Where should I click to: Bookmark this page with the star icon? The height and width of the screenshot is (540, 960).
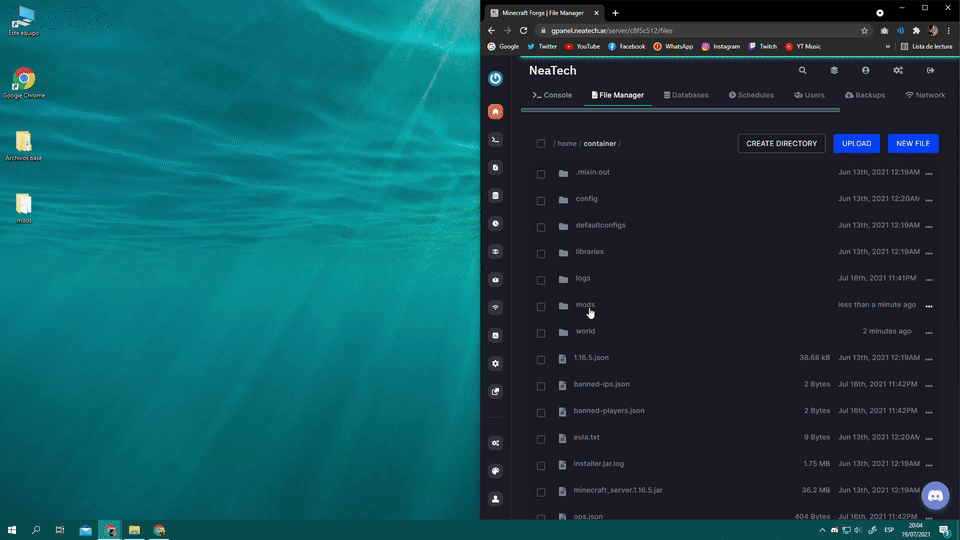[864, 31]
